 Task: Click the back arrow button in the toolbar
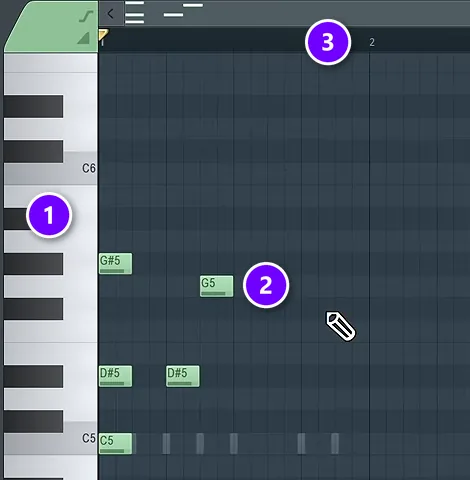coord(111,14)
